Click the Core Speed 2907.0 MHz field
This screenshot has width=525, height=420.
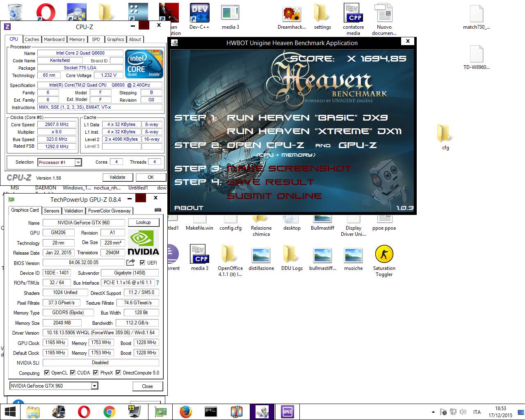[57, 124]
